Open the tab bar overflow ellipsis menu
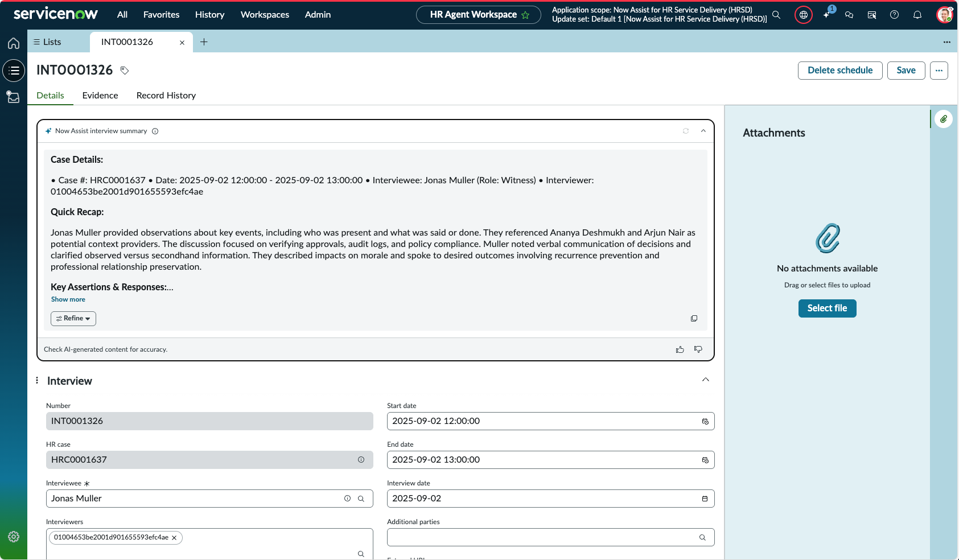This screenshot has width=959, height=560. 947,42
